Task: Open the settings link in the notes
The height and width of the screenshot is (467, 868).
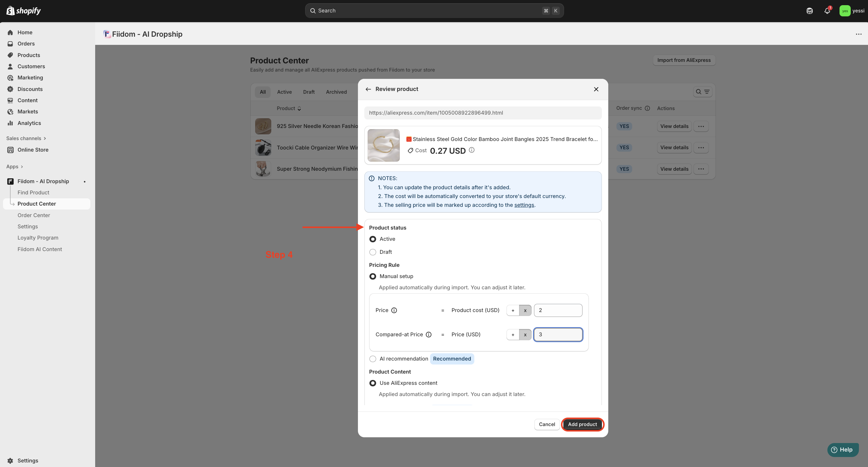Action: pyautogui.click(x=524, y=205)
